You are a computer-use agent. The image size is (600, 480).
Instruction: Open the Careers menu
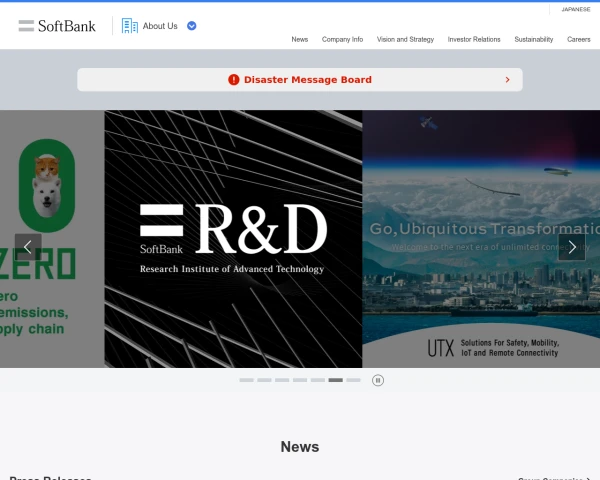click(x=578, y=39)
